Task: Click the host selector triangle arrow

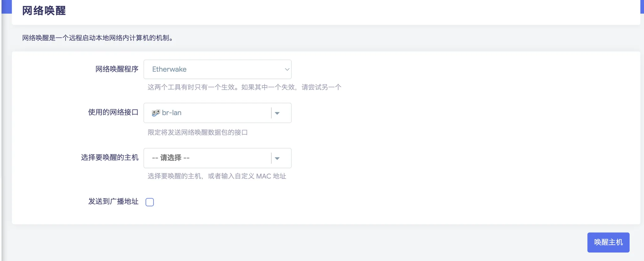Action: [x=277, y=158]
